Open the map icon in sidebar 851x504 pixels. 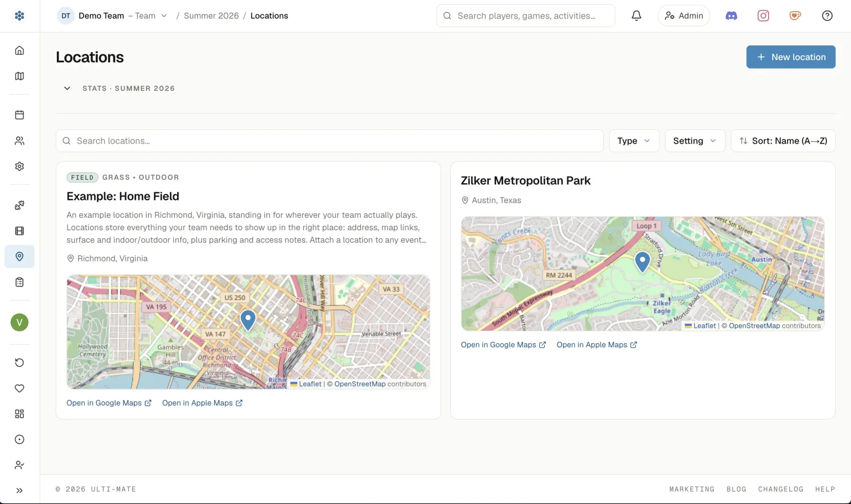click(x=20, y=76)
